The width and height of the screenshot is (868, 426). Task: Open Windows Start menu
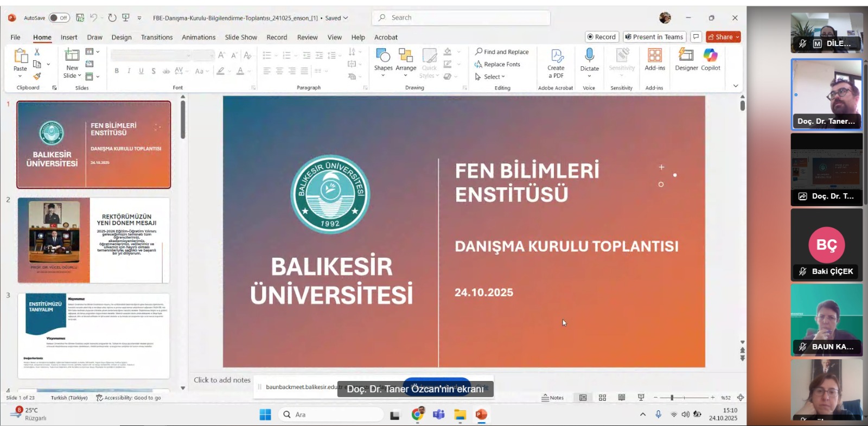265,415
